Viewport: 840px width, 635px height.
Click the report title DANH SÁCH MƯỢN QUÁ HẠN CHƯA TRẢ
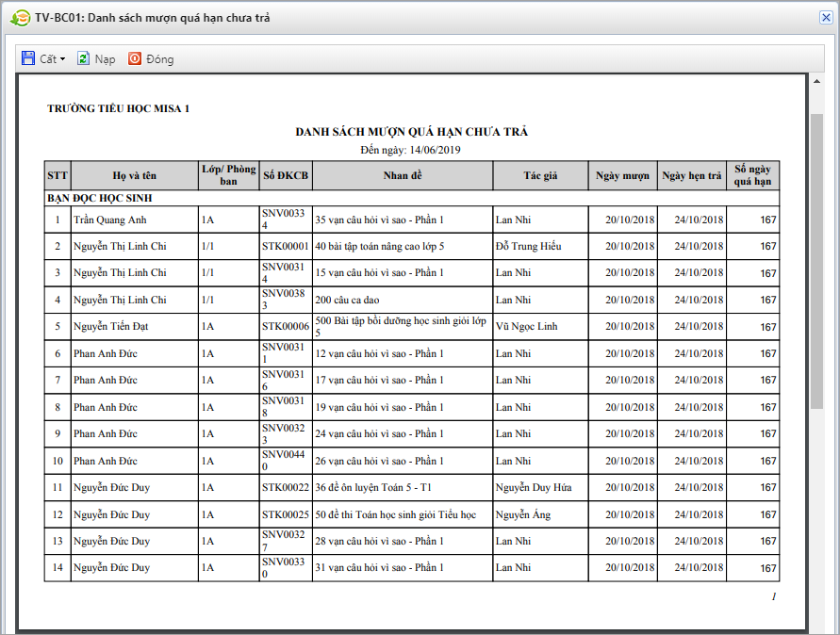pyautogui.click(x=411, y=132)
